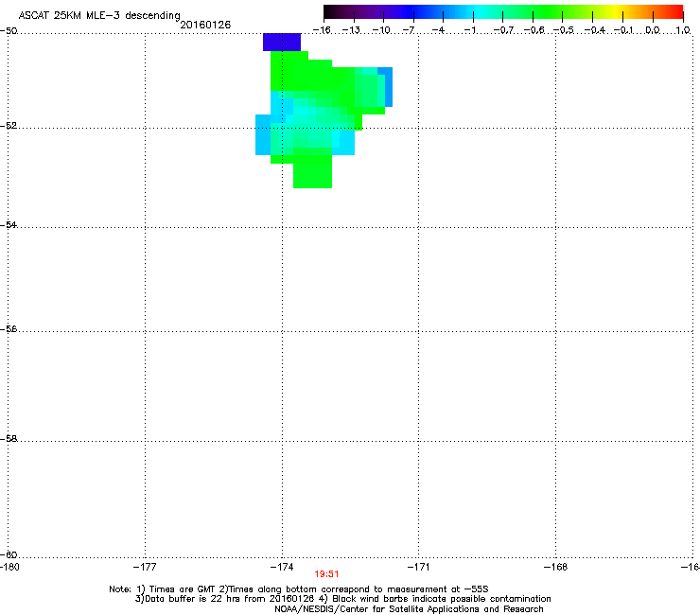Screen dimensions: 700x615
Task: Select the "0.0" color bar label
Action: [x=653, y=30]
